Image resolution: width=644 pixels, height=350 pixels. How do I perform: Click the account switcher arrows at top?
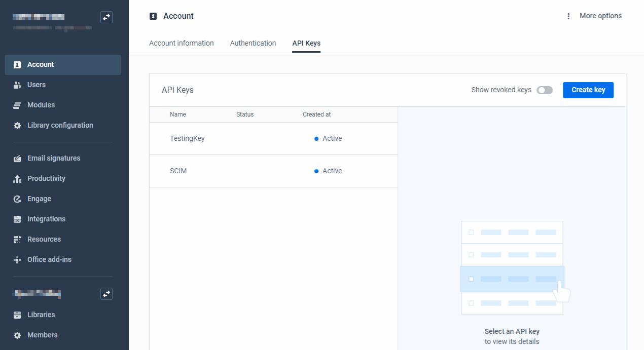click(x=106, y=17)
